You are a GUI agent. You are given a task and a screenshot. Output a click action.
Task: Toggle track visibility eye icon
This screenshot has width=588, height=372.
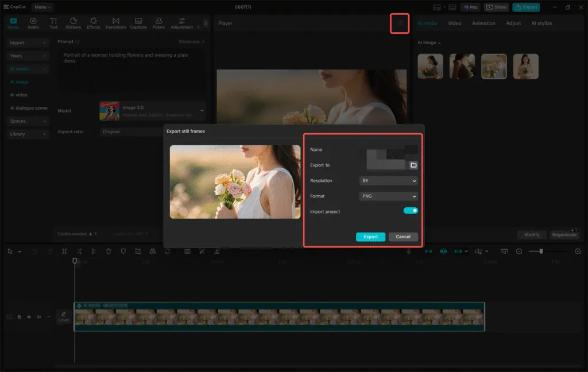coord(29,317)
